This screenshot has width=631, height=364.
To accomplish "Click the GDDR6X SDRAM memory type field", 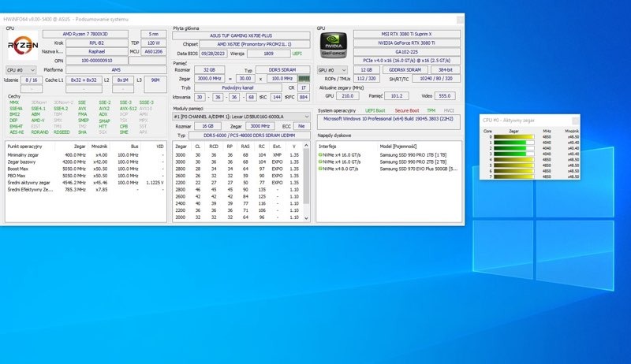I will click(x=405, y=70).
